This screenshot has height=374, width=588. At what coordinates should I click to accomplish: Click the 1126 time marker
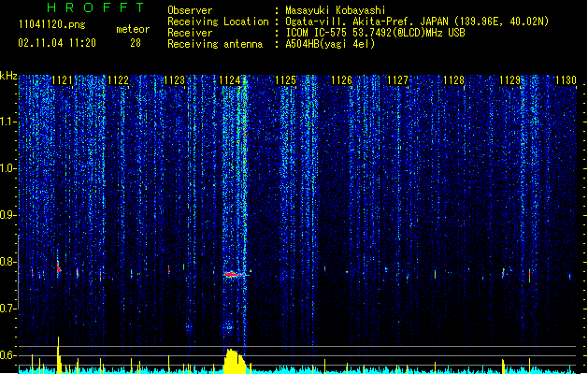(341, 80)
